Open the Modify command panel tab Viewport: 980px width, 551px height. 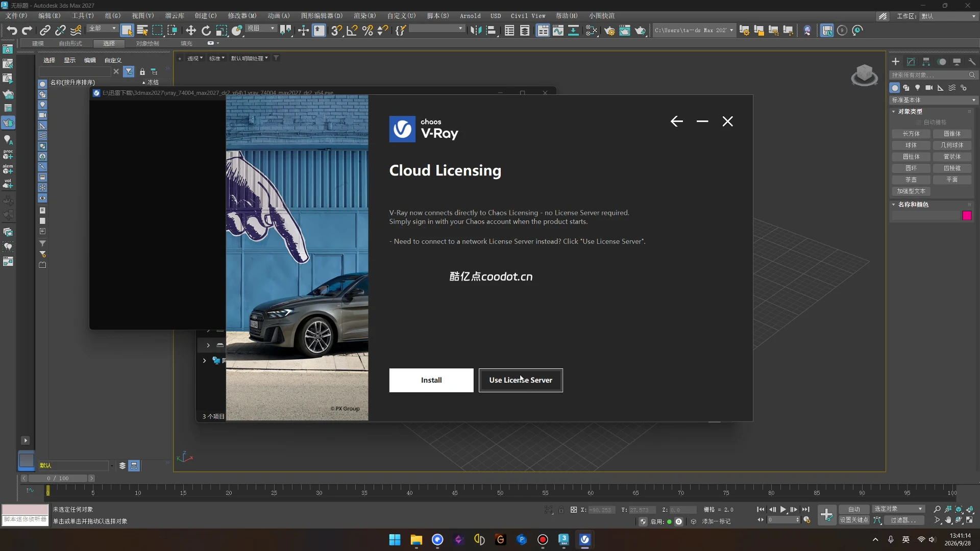[911, 62]
